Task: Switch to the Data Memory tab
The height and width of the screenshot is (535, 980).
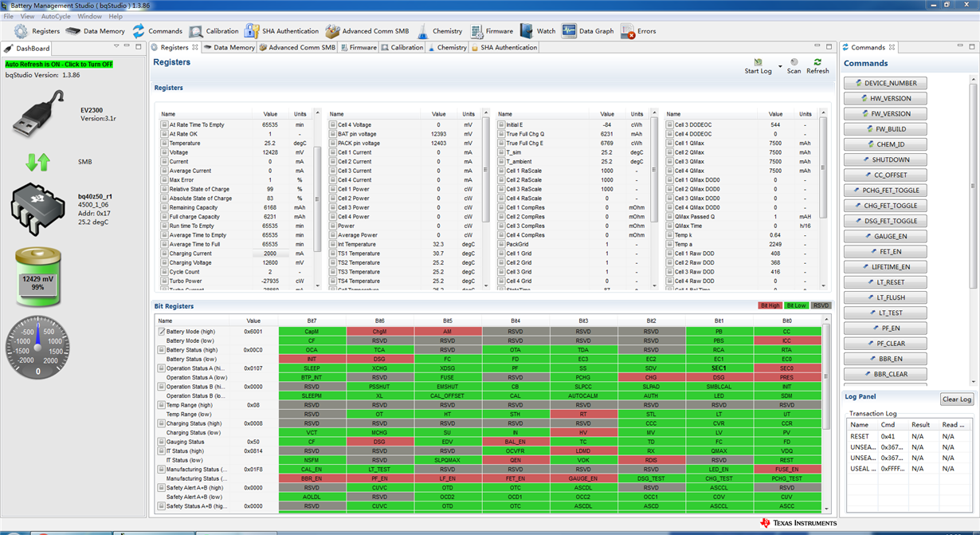Action: click(229, 48)
